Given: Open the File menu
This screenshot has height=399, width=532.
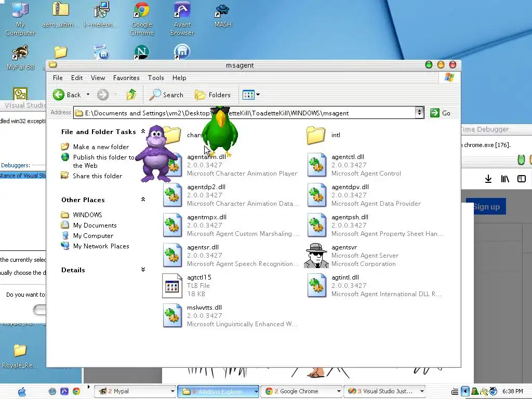Looking at the screenshot, I should click(x=58, y=78).
